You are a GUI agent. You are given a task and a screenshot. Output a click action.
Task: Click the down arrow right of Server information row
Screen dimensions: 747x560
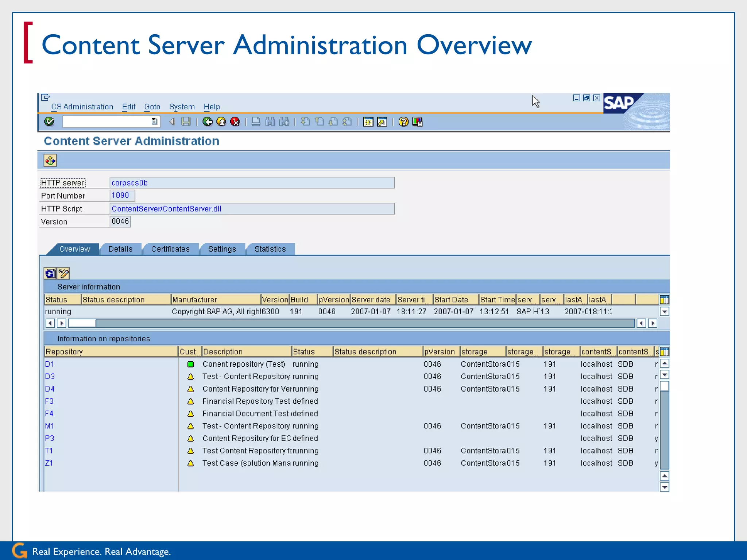point(665,312)
